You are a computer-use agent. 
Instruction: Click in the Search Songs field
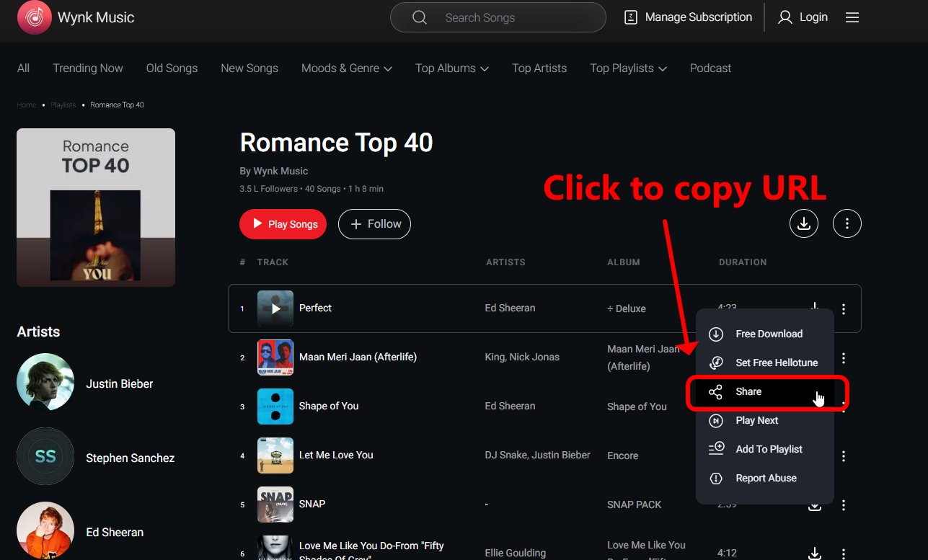pos(498,17)
